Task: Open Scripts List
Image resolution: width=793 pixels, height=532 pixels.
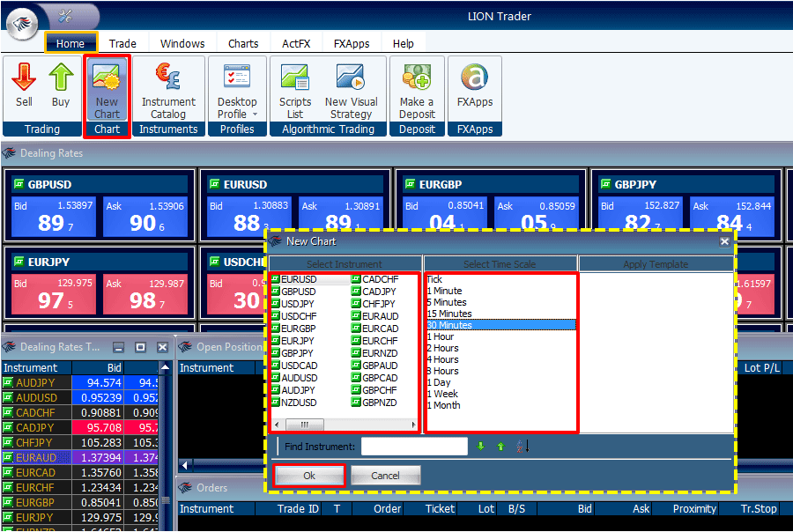Action: (x=295, y=90)
